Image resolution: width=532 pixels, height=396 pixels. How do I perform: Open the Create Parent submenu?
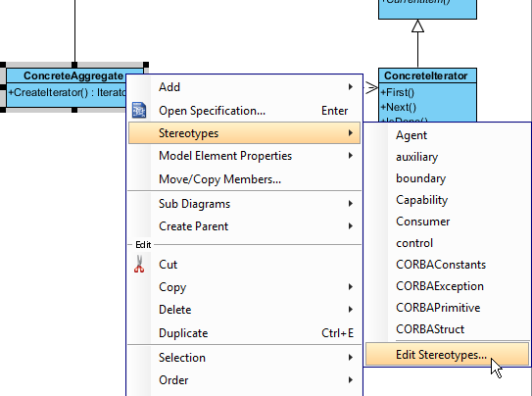tap(244, 226)
